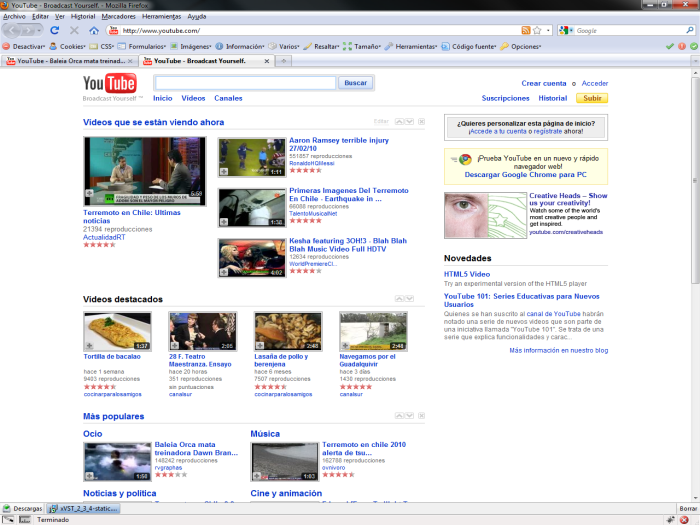Click the red error icon in developer toolbar

point(682,46)
